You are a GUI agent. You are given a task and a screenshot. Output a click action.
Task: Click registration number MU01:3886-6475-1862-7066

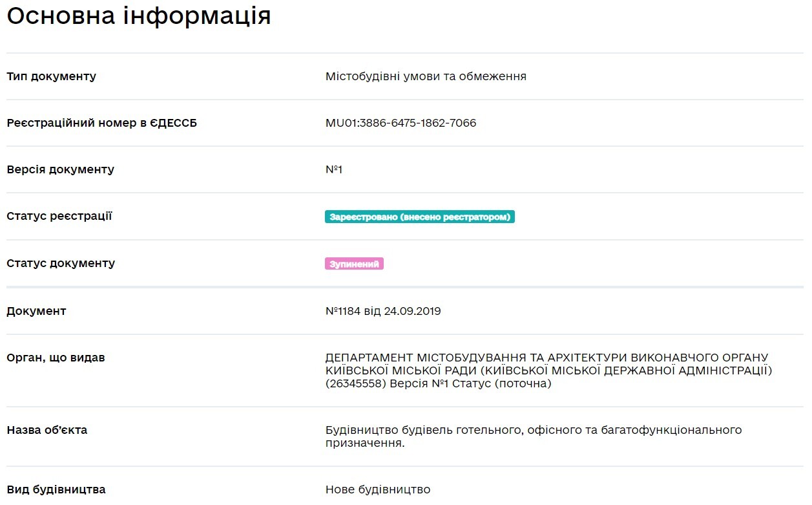(x=401, y=123)
